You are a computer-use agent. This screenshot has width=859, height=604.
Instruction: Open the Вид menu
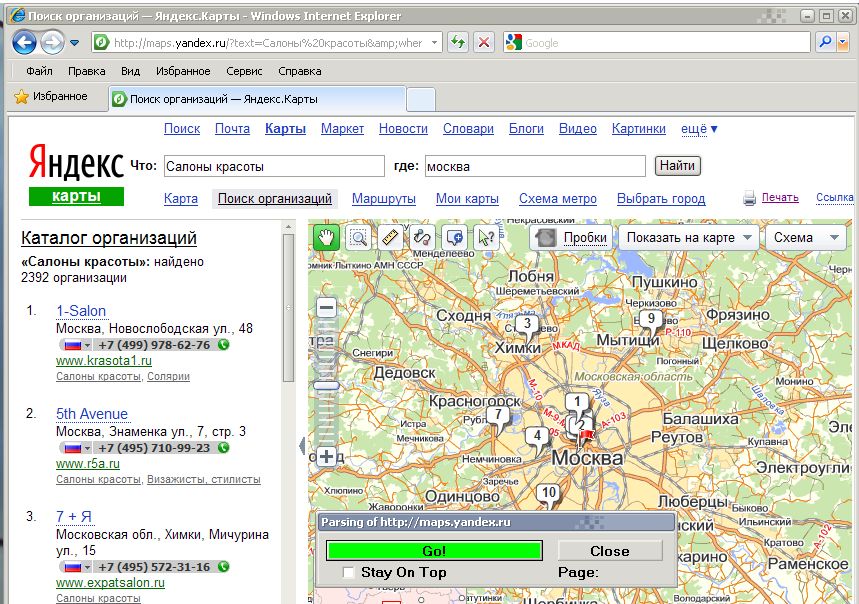pos(130,71)
